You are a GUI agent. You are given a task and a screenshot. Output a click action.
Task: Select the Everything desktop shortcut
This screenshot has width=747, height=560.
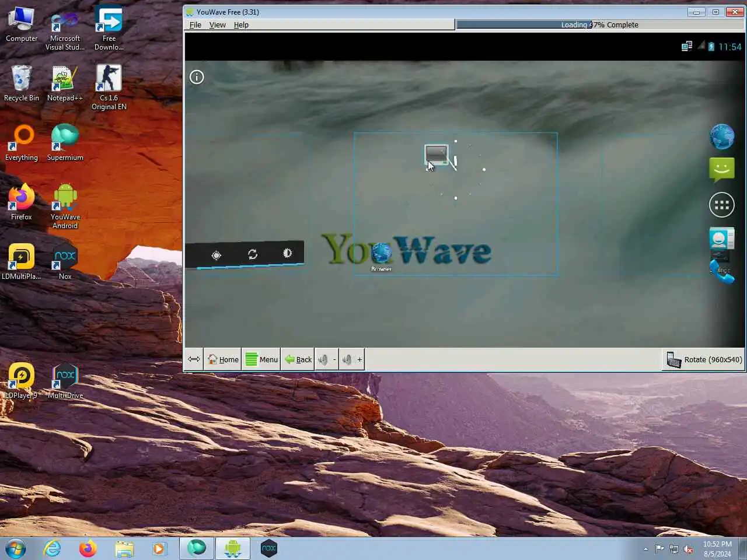pos(22,143)
